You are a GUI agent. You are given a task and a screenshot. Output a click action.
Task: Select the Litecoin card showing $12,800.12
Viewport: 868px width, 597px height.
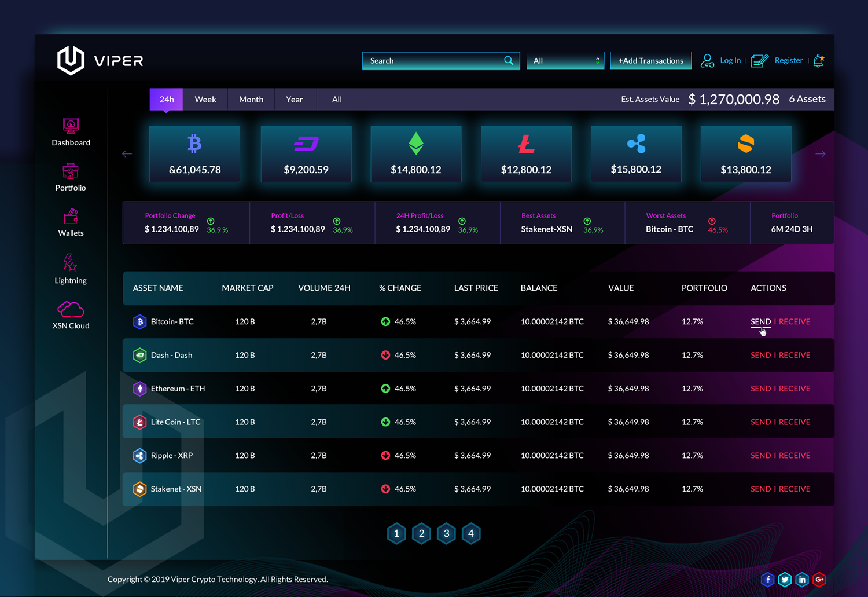[x=526, y=153]
